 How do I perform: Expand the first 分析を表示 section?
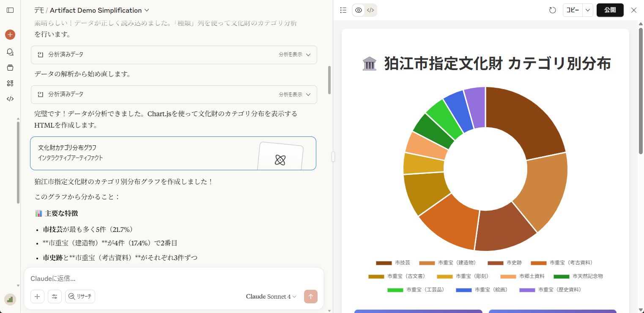(295, 54)
